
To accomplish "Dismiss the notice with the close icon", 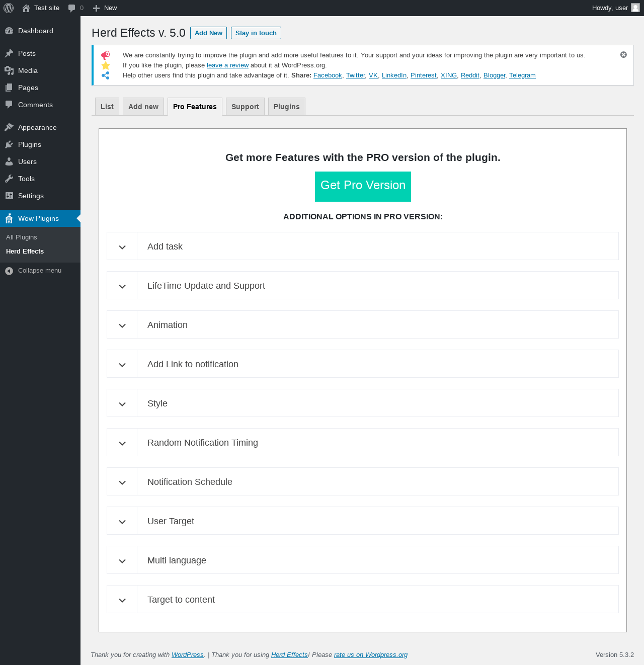I will (x=623, y=54).
